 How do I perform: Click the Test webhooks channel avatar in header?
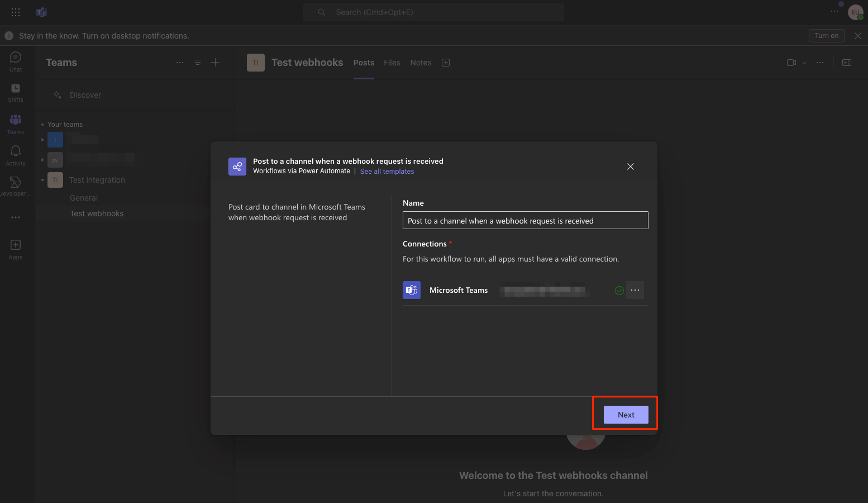(256, 63)
